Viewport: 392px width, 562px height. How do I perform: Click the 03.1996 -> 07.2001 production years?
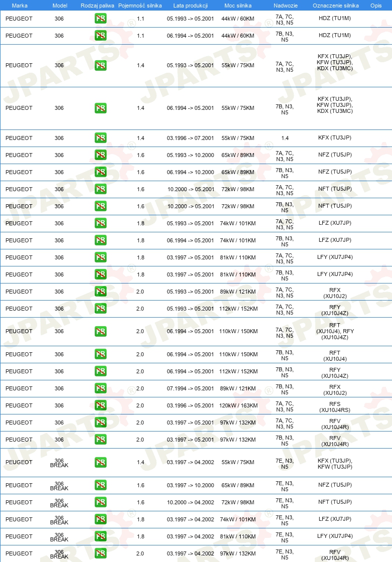(x=190, y=138)
